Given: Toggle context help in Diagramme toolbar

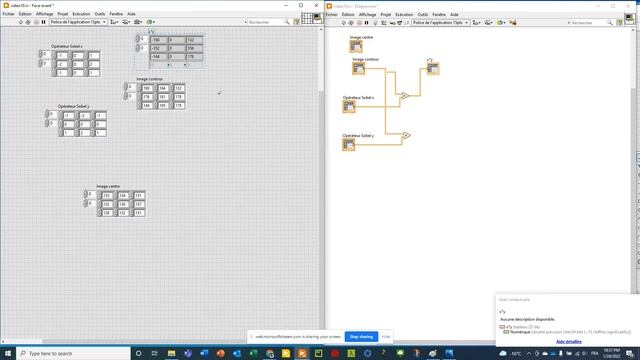Looking at the screenshot, I should click(620, 23).
